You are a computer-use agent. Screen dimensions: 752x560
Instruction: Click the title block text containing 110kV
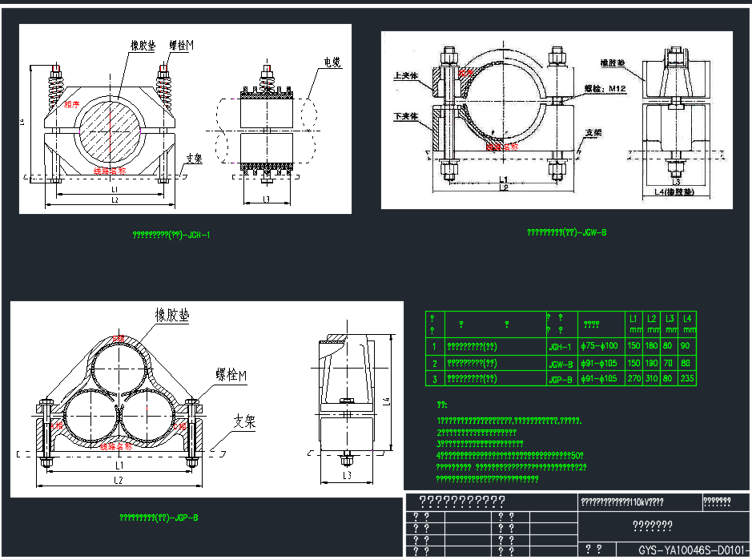[x=622, y=502]
